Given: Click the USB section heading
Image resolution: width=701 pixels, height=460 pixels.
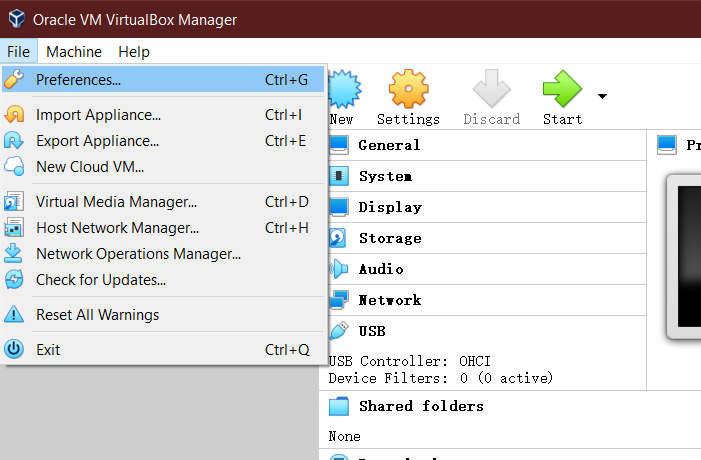Looking at the screenshot, I should tap(372, 331).
